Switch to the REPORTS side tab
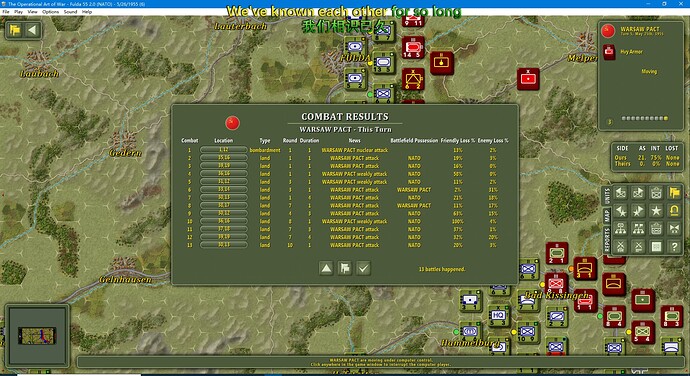Viewport: 690px width, 376px height. 607,239
